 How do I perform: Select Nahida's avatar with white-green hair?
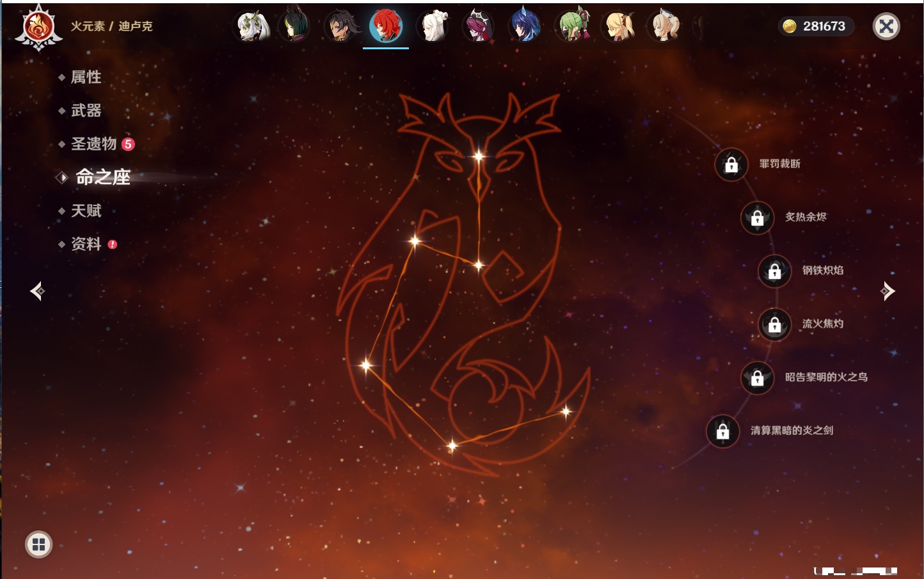[253, 27]
